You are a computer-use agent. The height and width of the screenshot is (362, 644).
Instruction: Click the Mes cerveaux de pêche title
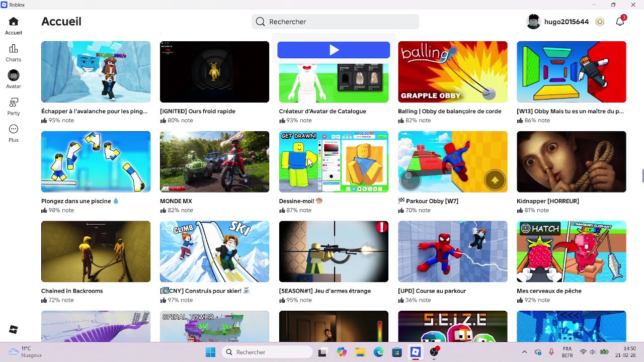pyautogui.click(x=549, y=291)
